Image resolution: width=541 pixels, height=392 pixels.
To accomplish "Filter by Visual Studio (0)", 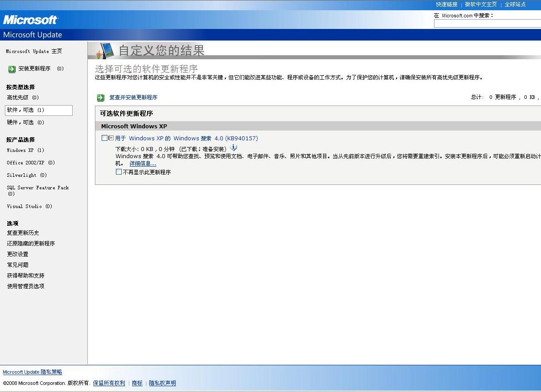I will tap(29, 206).
